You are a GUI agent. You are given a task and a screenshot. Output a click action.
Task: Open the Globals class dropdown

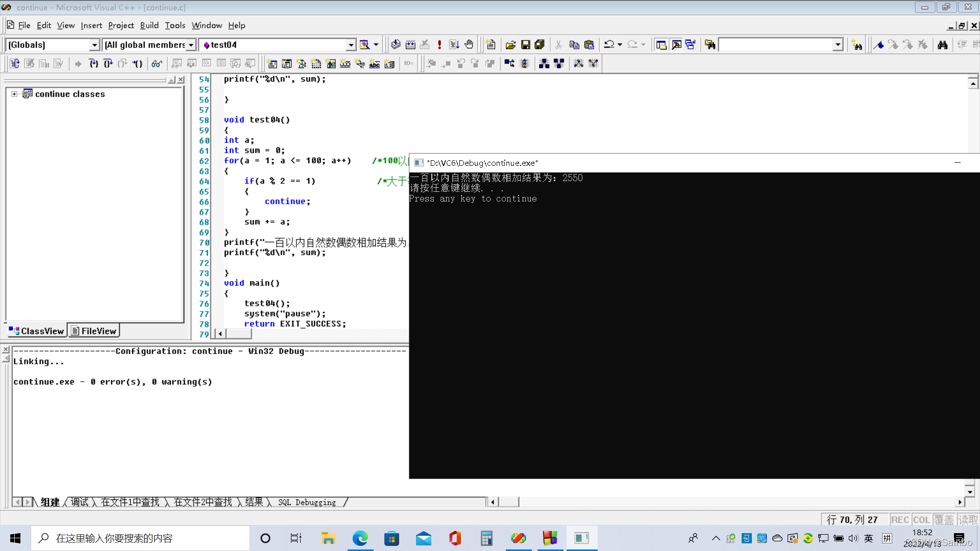(x=94, y=45)
